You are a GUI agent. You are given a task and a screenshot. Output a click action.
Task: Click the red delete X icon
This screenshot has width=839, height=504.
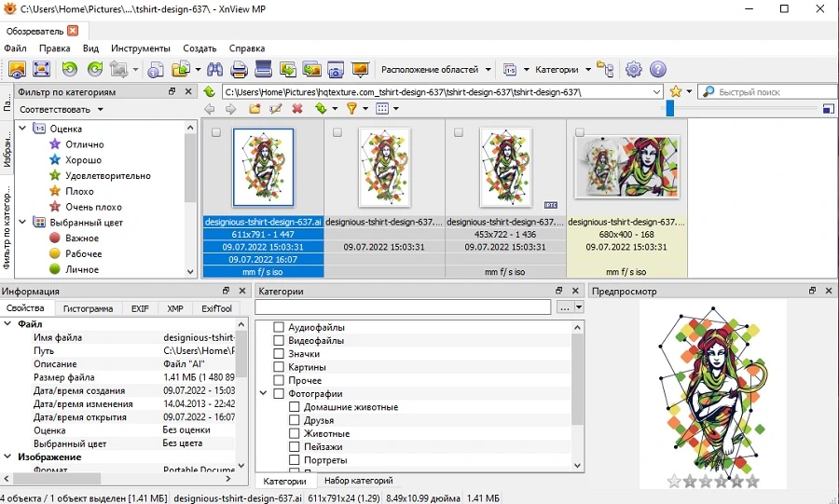click(x=297, y=108)
